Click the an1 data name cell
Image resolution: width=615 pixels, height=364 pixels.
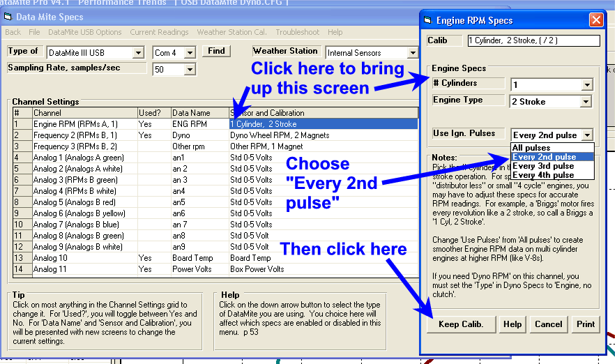tap(200, 158)
